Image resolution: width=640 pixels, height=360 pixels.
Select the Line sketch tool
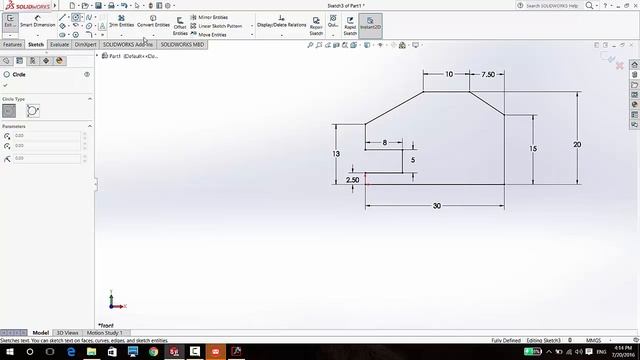click(62, 18)
